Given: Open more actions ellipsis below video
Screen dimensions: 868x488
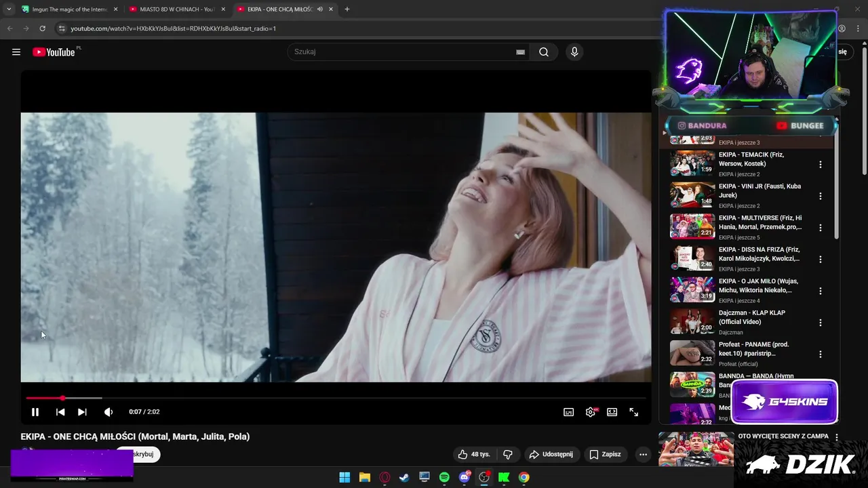Looking at the screenshot, I should click(643, 454).
